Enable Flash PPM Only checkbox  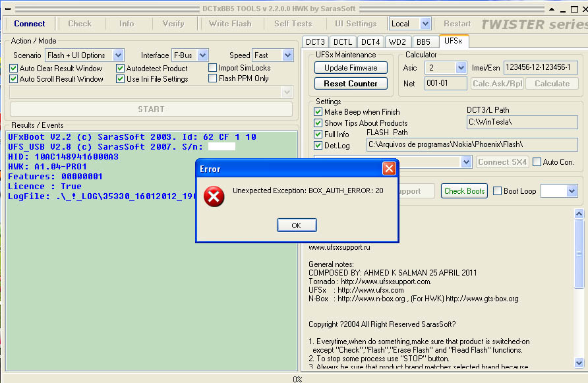(x=212, y=78)
